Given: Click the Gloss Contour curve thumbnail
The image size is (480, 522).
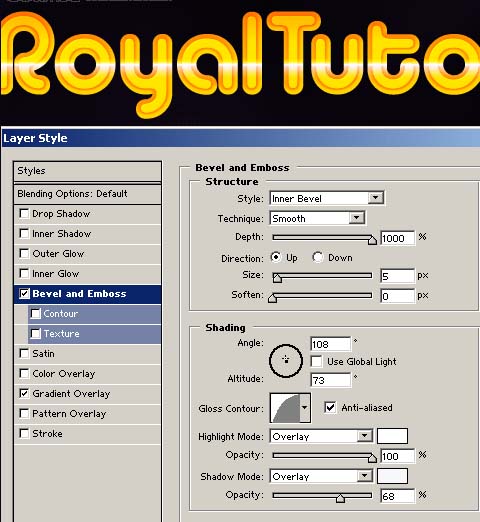Looking at the screenshot, I should (286, 408).
